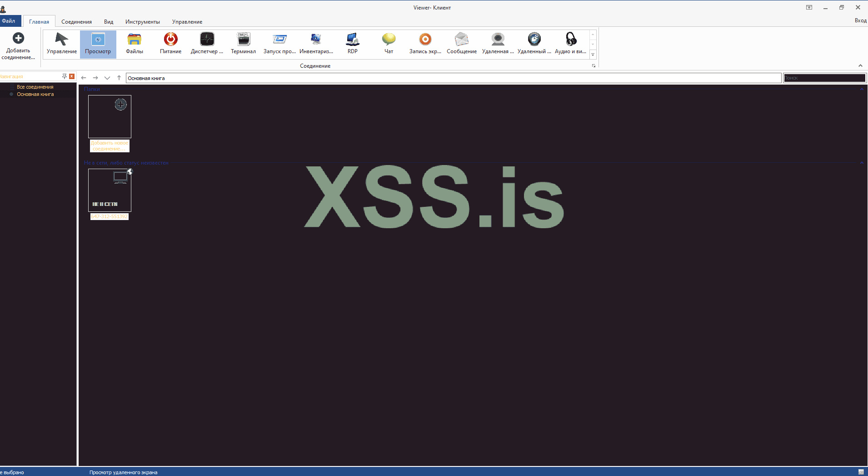
Task: Open the Сообщение envelope tool
Action: click(462, 44)
